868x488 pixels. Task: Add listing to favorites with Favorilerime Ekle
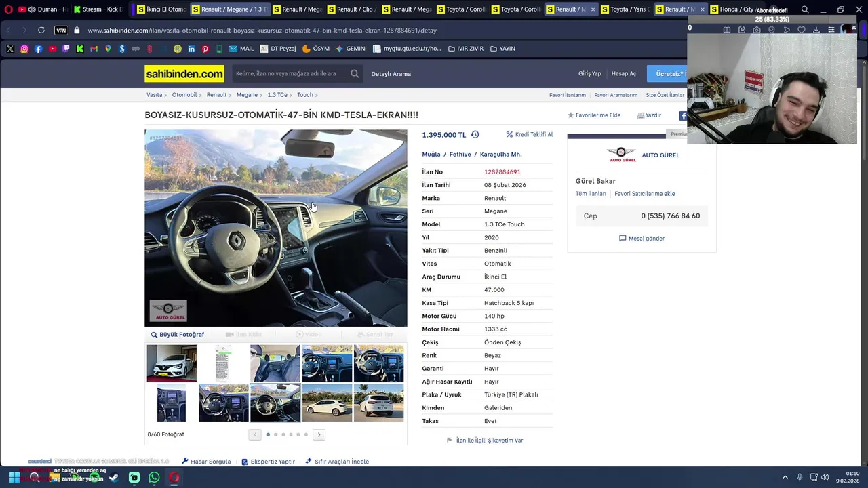[x=594, y=115]
